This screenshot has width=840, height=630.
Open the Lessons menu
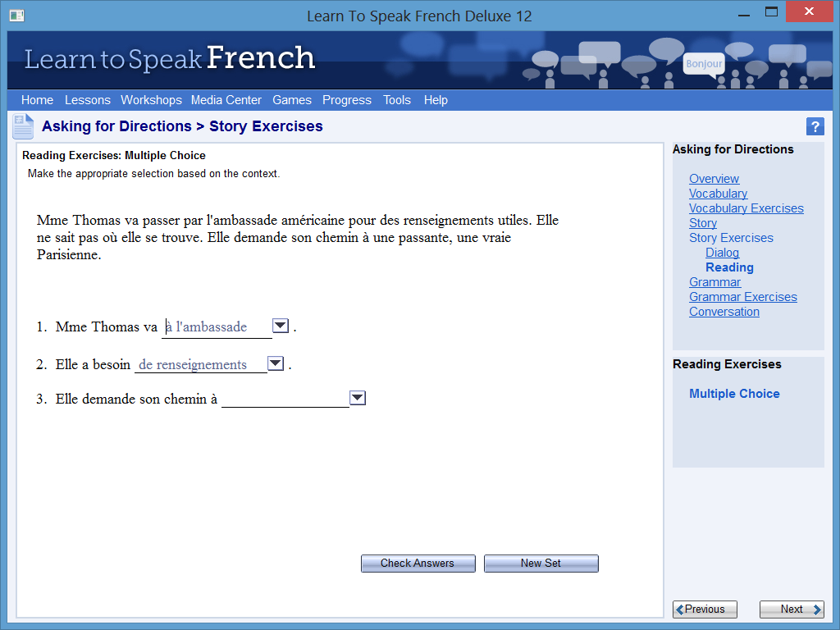[87, 100]
